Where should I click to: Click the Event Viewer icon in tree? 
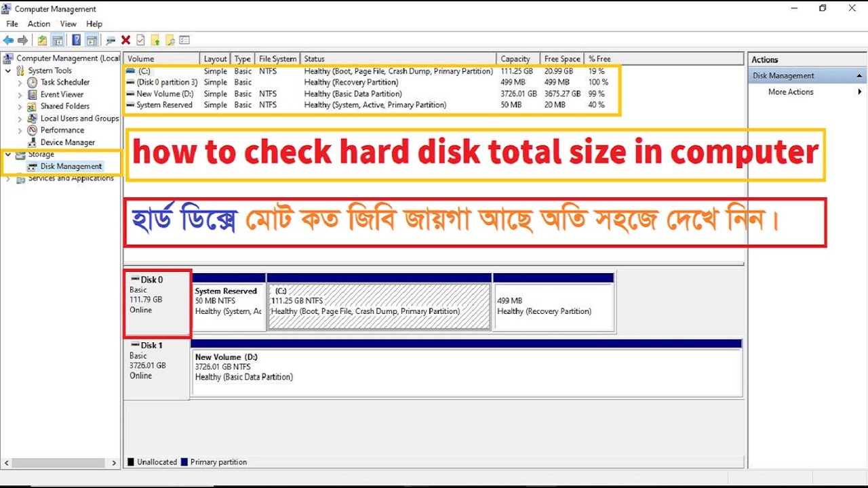pos(32,94)
